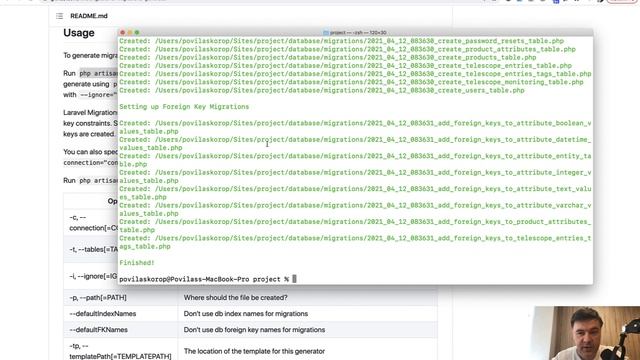
Task: Select the add_foreign_keys_to_attribute_boolean line
Action: pos(355,127)
